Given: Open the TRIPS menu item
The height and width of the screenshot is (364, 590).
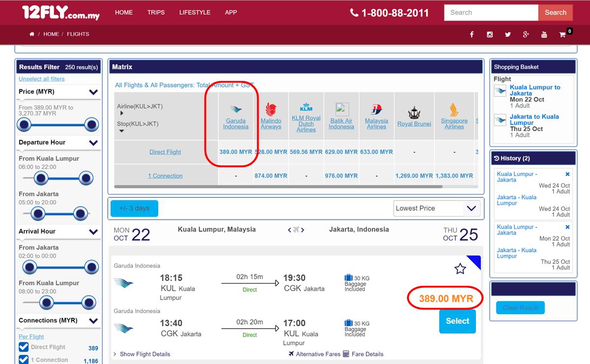Looking at the screenshot, I should [x=156, y=12].
